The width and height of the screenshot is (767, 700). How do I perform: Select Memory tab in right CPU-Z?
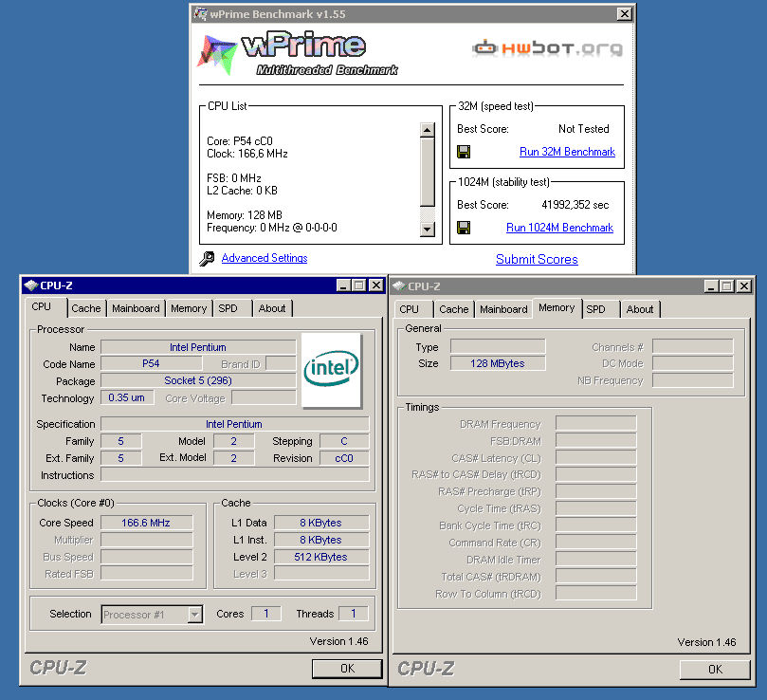point(557,307)
